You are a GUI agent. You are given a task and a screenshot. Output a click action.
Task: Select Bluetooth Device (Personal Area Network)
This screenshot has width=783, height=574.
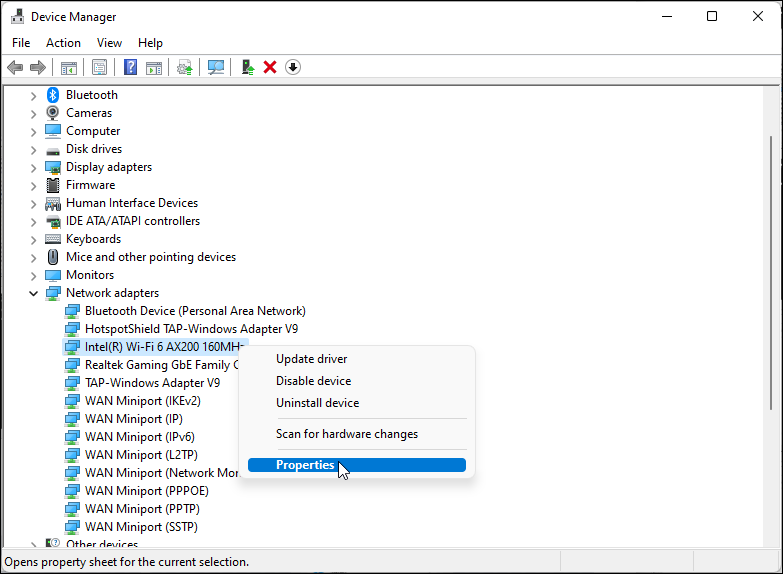click(195, 311)
